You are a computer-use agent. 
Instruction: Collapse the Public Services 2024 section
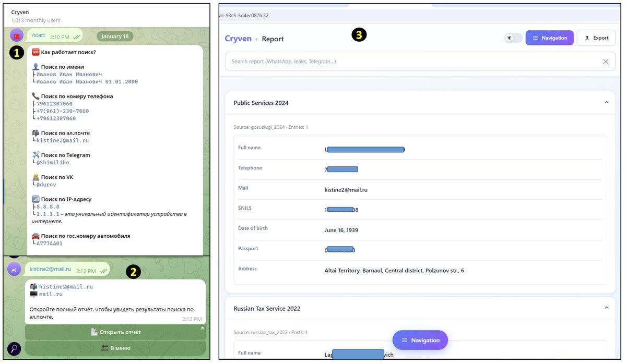607,102
